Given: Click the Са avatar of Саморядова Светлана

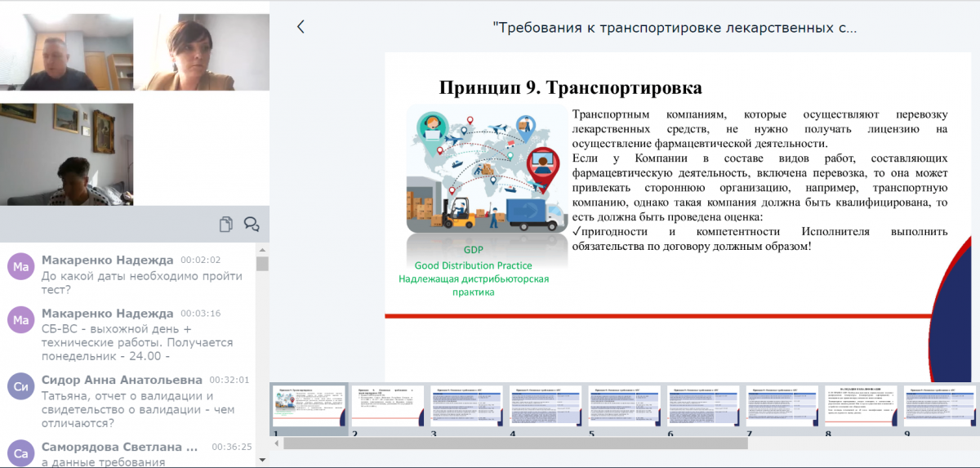Looking at the screenshot, I should pyautogui.click(x=21, y=453).
